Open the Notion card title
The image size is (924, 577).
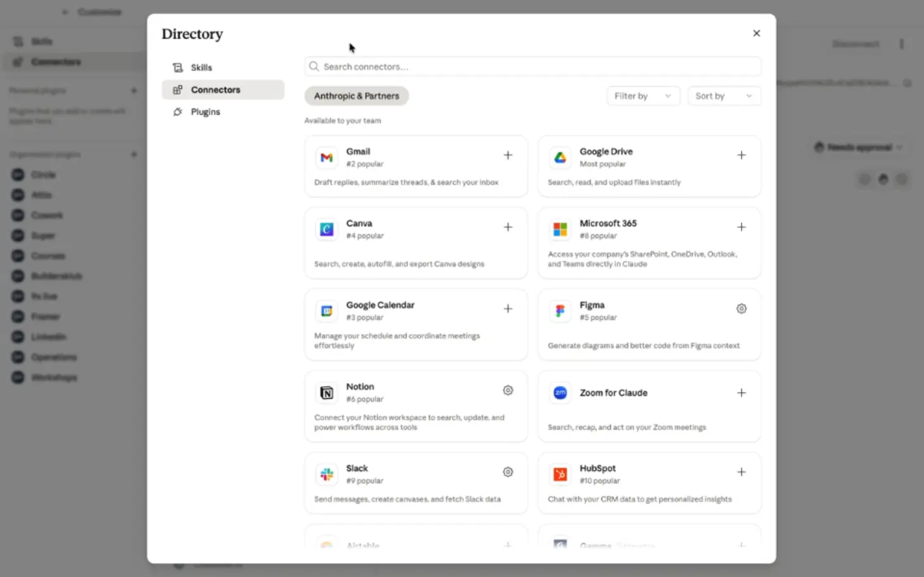[360, 386]
